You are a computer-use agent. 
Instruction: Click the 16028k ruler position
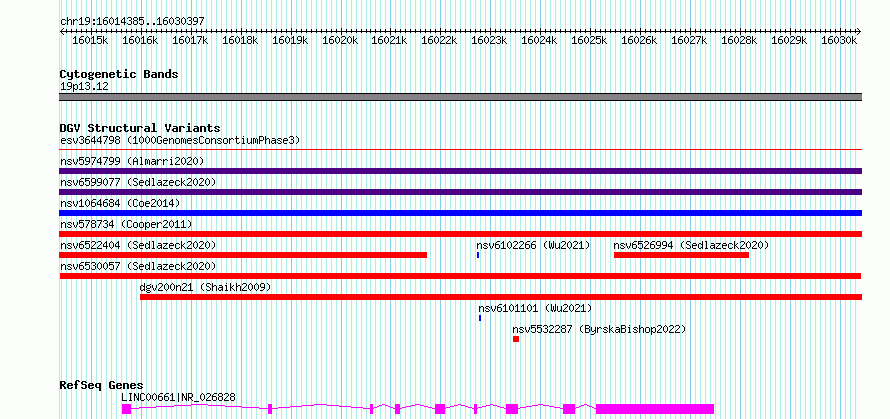click(739, 40)
